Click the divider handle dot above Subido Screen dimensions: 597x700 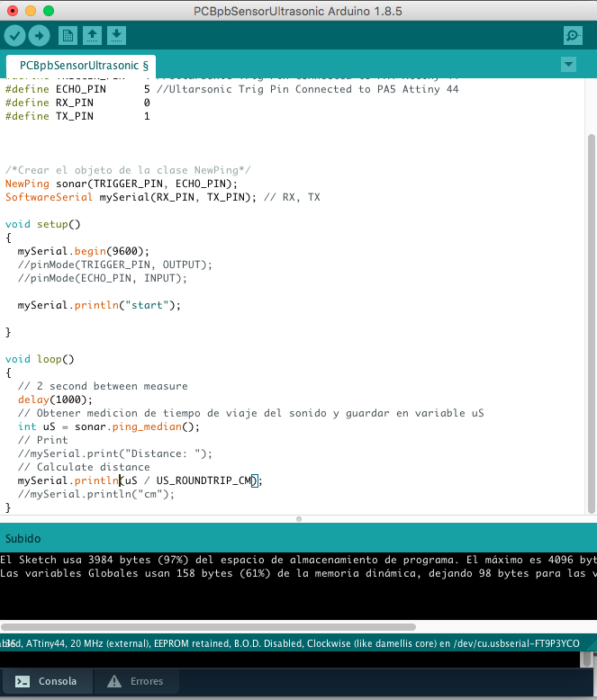299,519
